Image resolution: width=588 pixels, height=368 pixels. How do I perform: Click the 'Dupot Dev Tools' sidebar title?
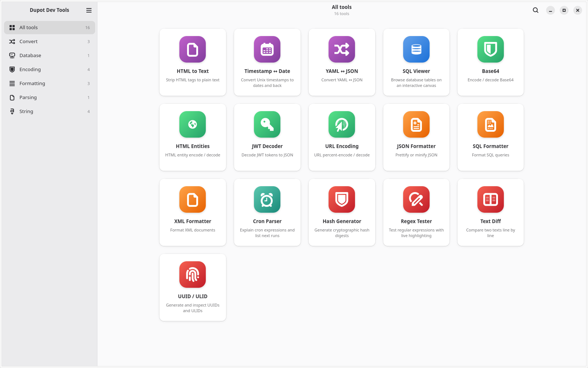(49, 10)
